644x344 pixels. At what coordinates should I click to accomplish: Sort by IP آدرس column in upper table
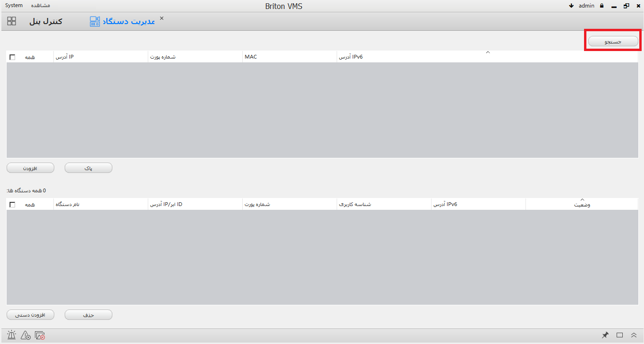101,57
